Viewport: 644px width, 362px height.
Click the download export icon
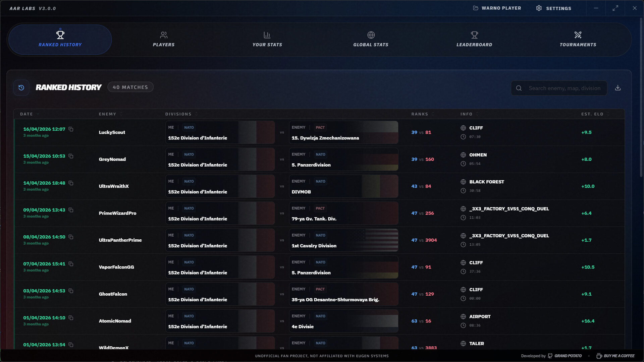click(x=618, y=88)
